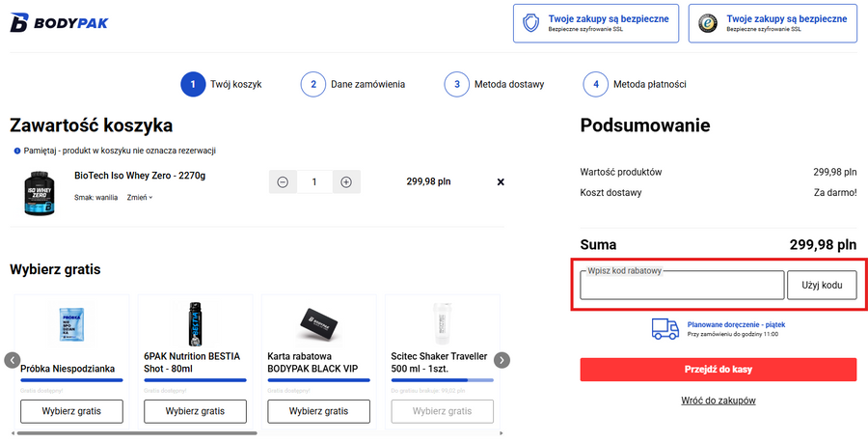Screen dimensions: 868x443
Task: Click the delivery truck icon
Action: click(665, 328)
